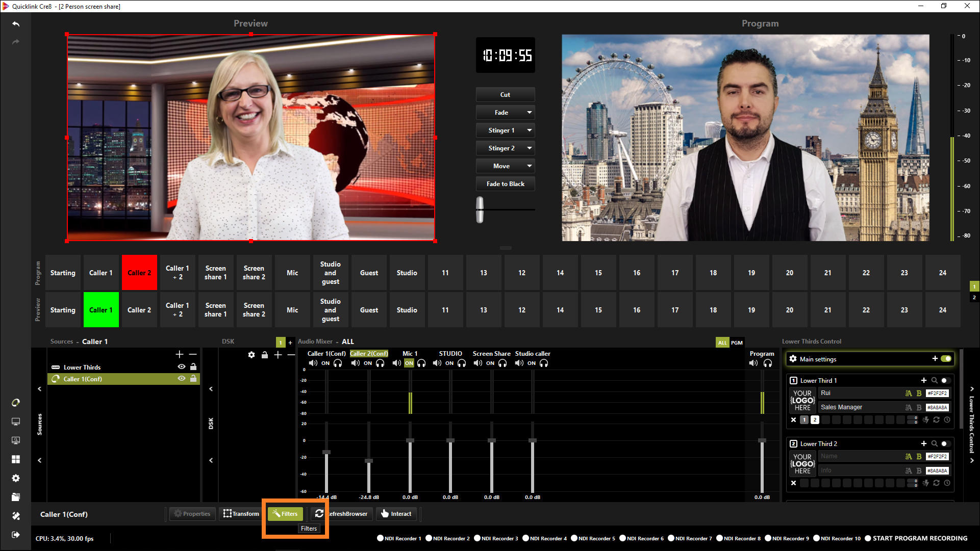Toggle visibility of Lower Thirds source

181,367
